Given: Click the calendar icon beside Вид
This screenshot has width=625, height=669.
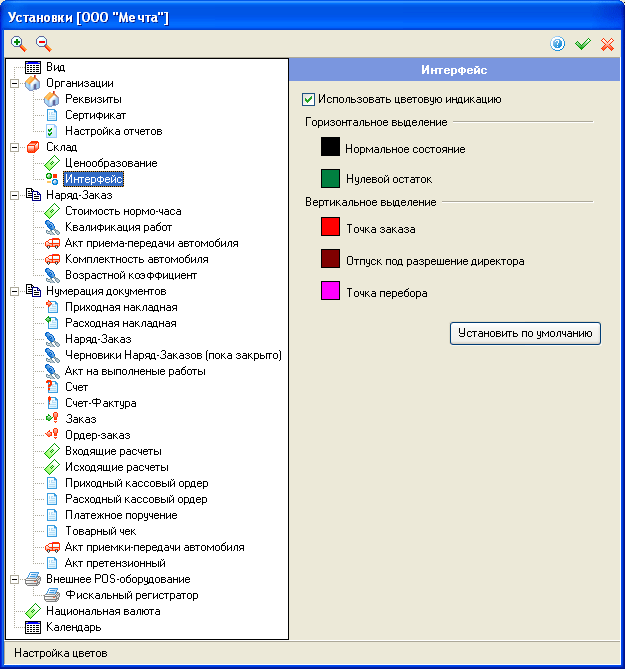Looking at the screenshot, I should (33, 67).
